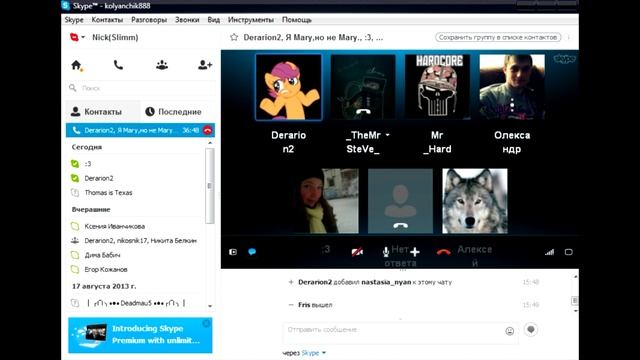Expand the Derarion2 added nastasia_nyan event
Image resolution: width=640 pixels, height=360 pixels.
pos(291,282)
